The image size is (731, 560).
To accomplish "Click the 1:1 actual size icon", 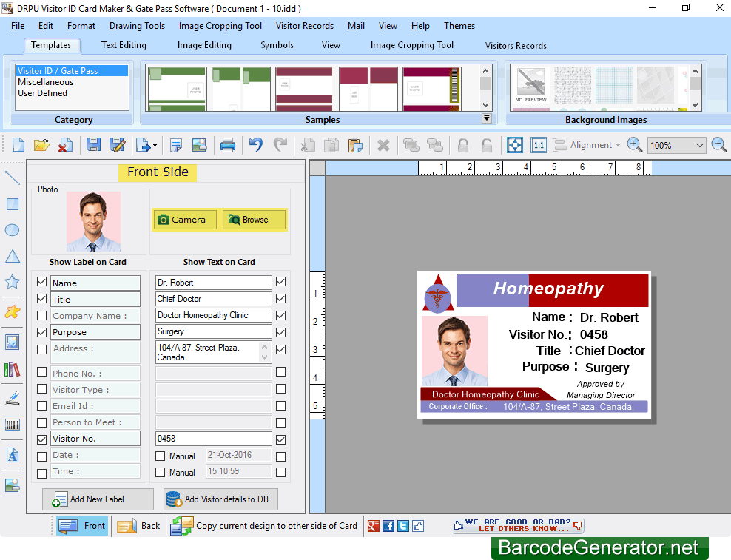I will [x=539, y=145].
